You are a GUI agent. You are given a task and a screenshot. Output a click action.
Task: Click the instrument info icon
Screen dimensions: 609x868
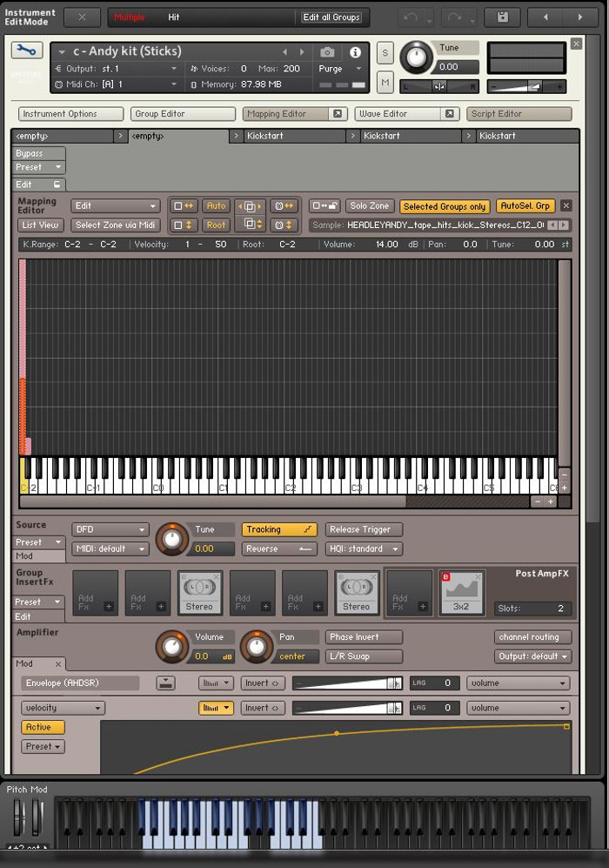(x=355, y=52)
